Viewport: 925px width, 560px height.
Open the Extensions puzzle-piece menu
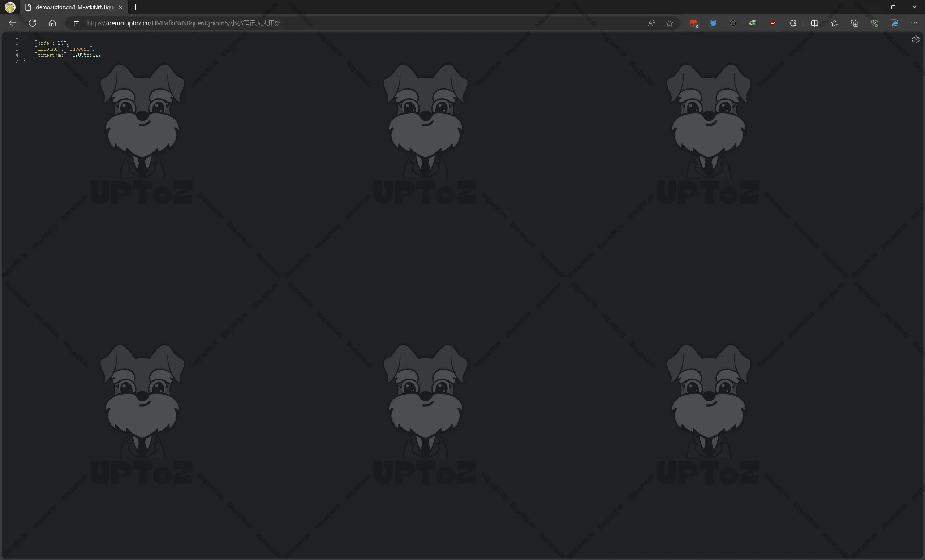click(x=792, y=23)
